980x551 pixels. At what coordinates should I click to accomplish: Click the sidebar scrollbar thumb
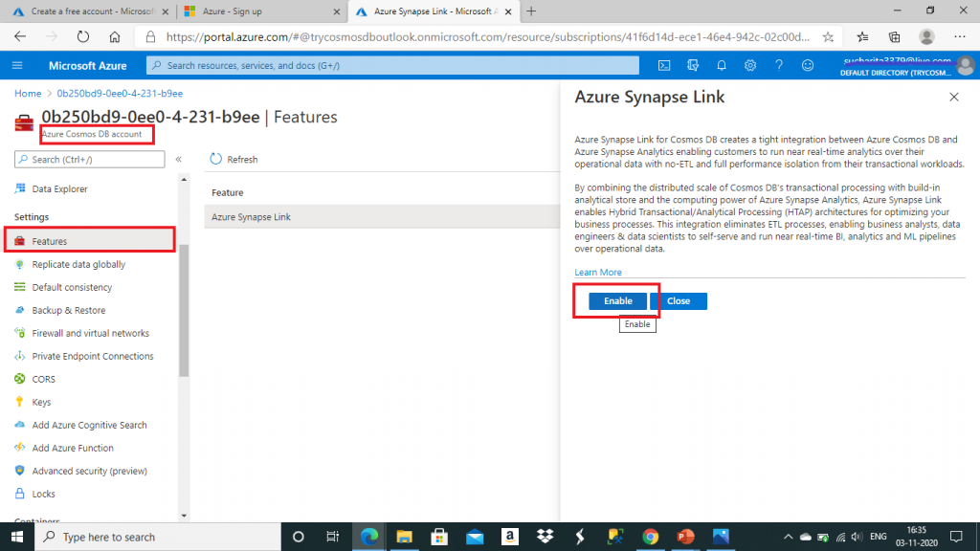pyautogui.click(x=184, y=311)
